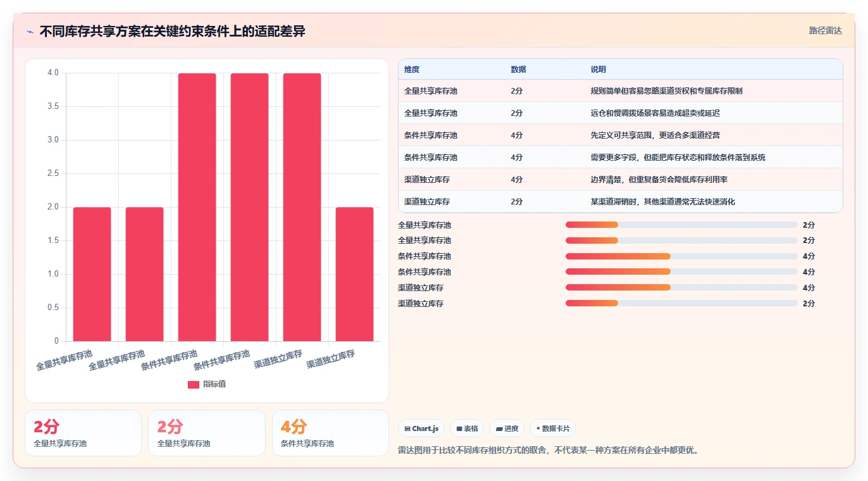Click the title 不同库存共享方案在关键约束条件上的适配差异
The image size is (868, 481).
click(173, 31)
